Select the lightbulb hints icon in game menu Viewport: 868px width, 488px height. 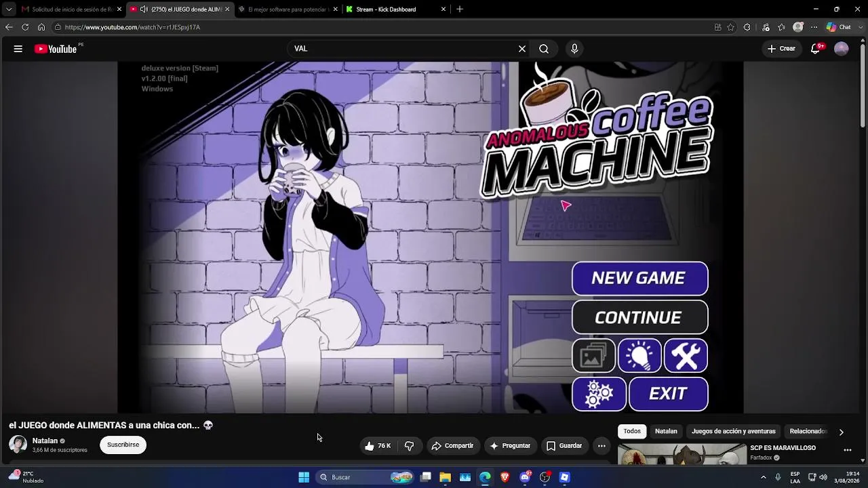point(639,356)
